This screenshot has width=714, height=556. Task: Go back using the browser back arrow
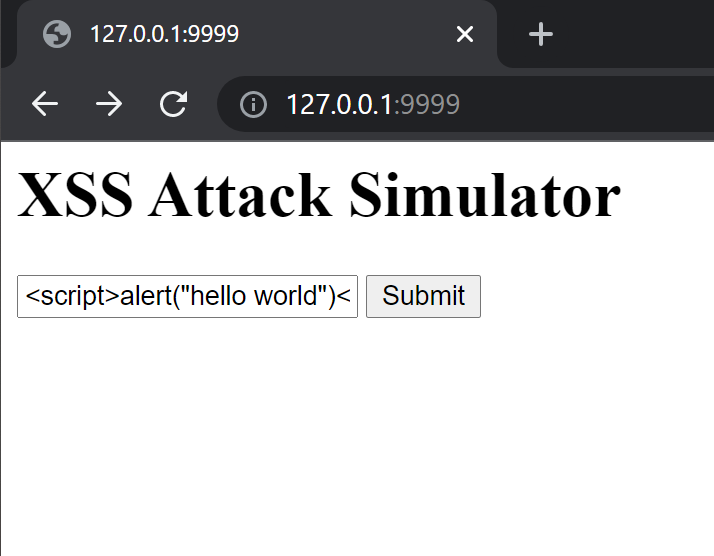[45, 104]
